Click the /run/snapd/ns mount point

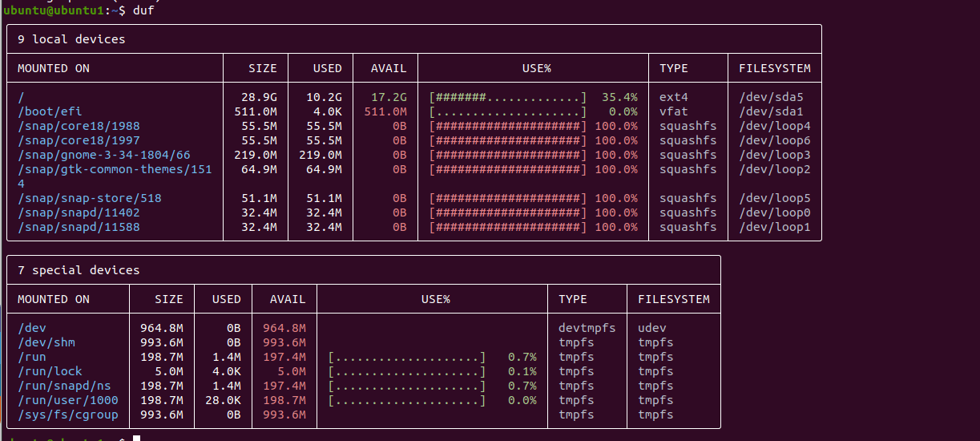[64, 386]
